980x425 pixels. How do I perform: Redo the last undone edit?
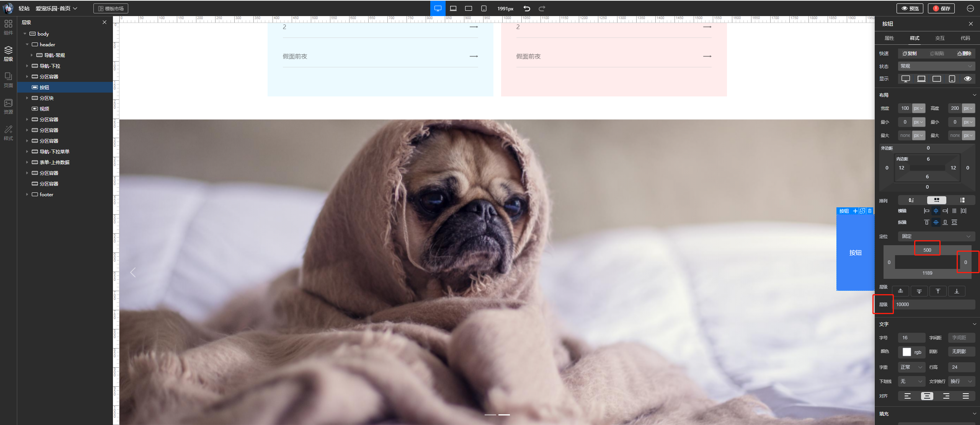(542, 8)
